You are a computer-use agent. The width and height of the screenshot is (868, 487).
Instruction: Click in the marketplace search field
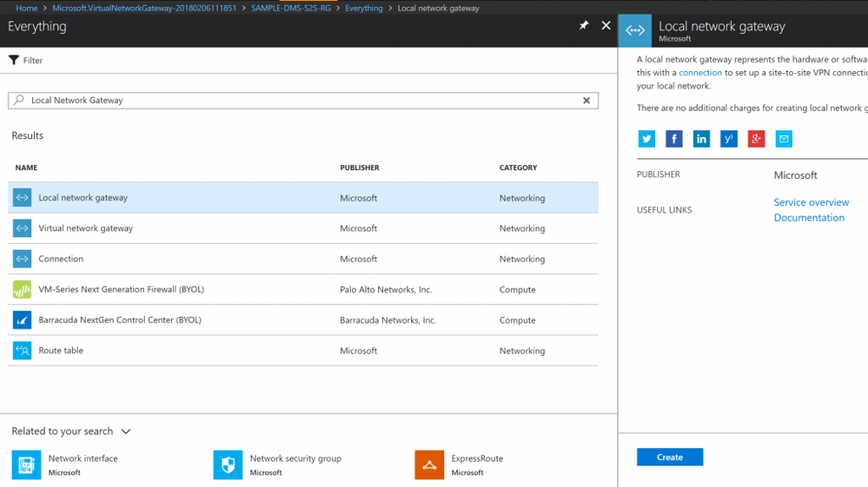(x=303, y=101)
